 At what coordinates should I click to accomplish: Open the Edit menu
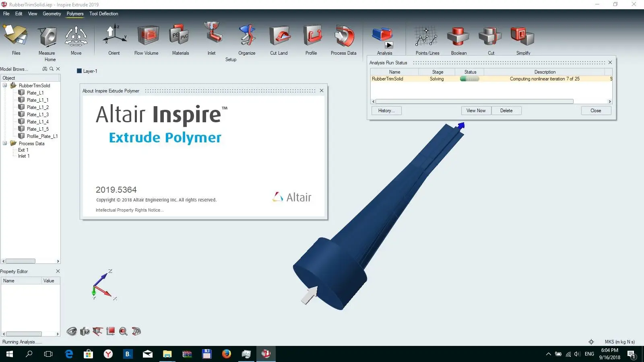pos(19,14)
